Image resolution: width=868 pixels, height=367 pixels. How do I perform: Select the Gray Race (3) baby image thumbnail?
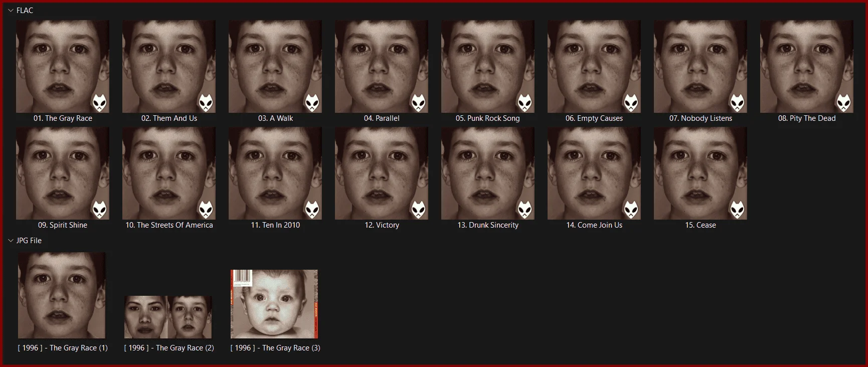(274, 304)
